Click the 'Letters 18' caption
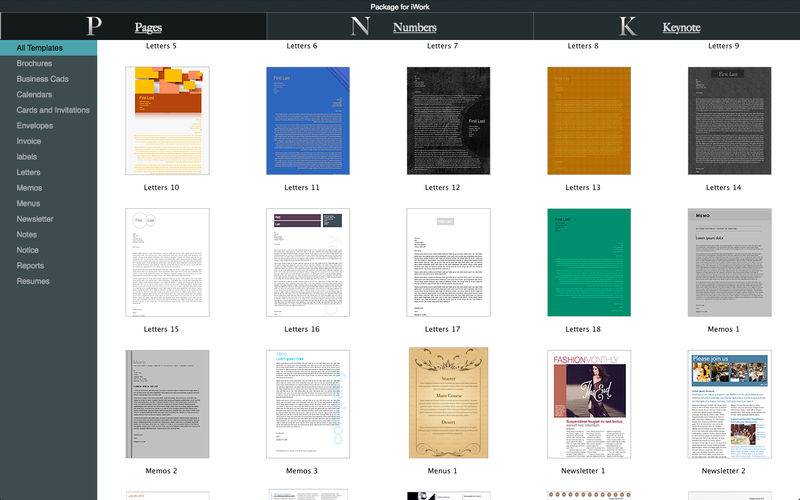Image resolution: width=800 pixels, height=500 pixels. tap(583, 330)
